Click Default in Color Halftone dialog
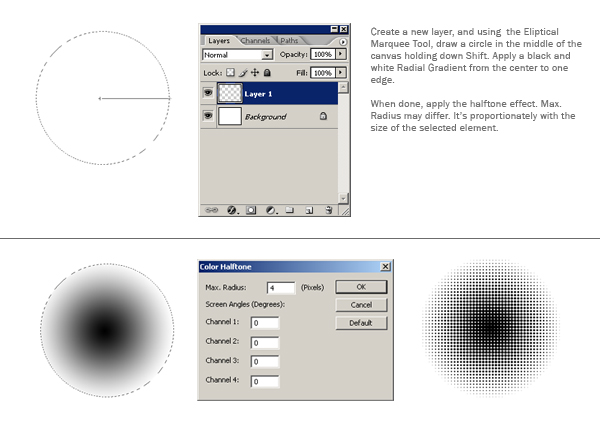600x429 pixels. pyautogui.click(x=361, y=323)
